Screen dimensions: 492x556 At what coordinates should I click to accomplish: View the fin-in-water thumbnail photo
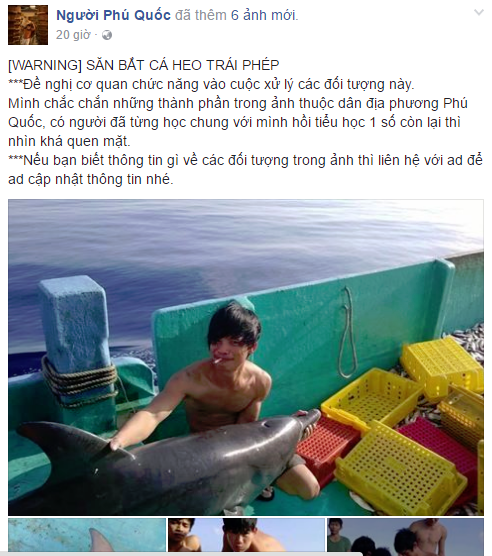[x=87, y=535]
